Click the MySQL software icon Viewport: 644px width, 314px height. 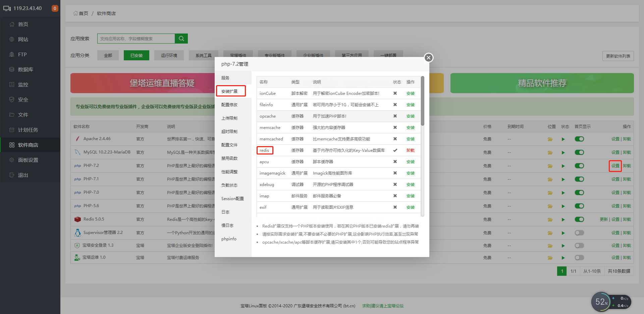tap(77, 152)
